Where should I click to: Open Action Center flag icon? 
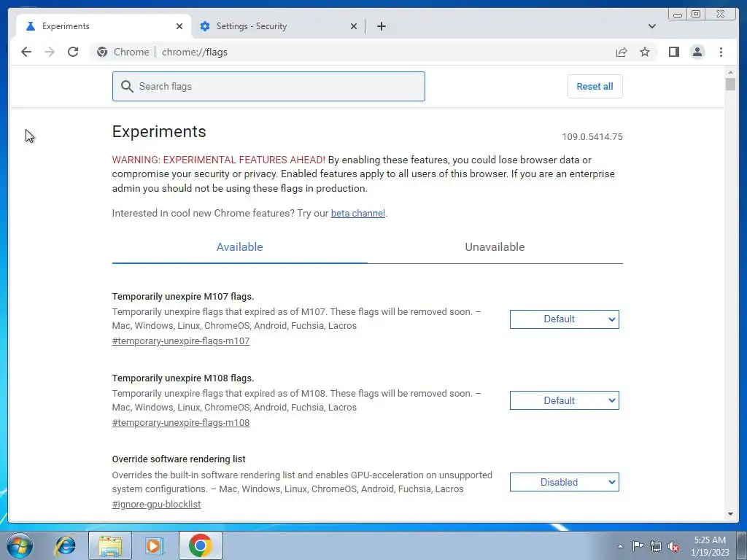click(638, 546)
